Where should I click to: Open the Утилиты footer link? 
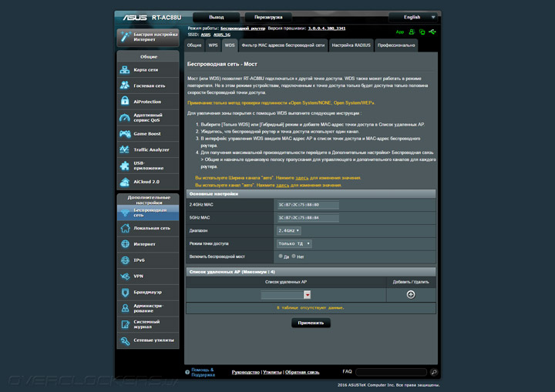click(272, 372)
